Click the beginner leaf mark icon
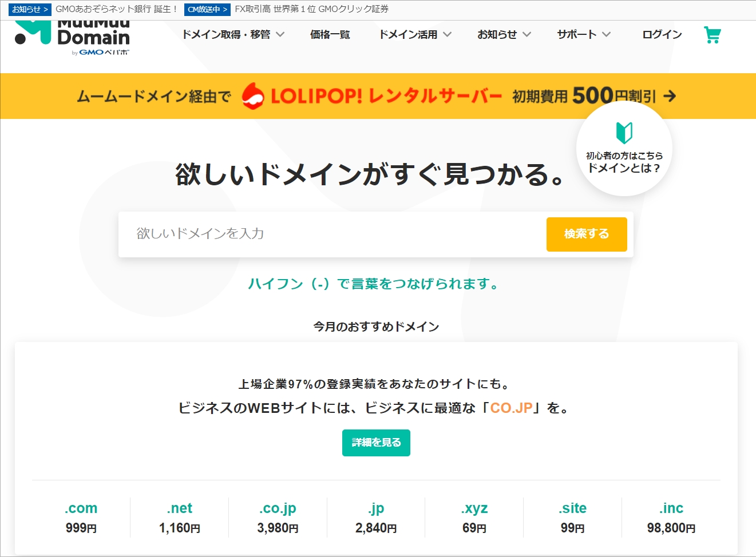This screenshot has width=756, height=557. click(624, 133)
